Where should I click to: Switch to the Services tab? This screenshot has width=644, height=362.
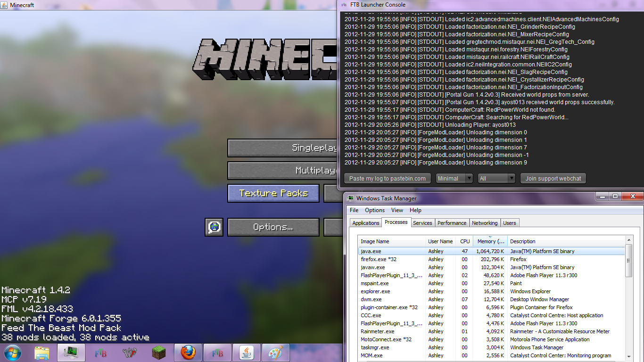click(422, 223)
